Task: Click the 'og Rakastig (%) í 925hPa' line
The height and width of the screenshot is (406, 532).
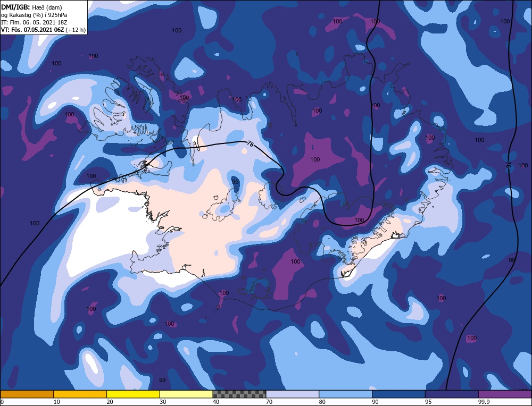Action: point(34,15)
